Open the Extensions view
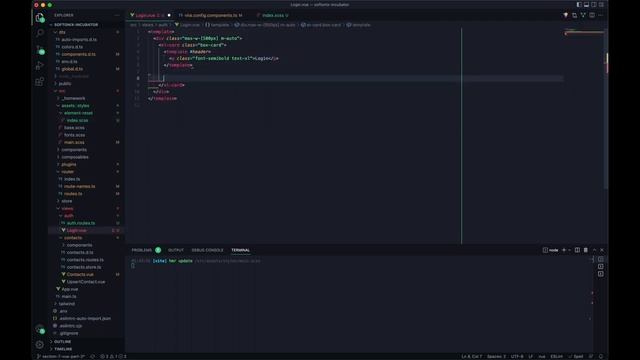640x360 pixels. 40,82
